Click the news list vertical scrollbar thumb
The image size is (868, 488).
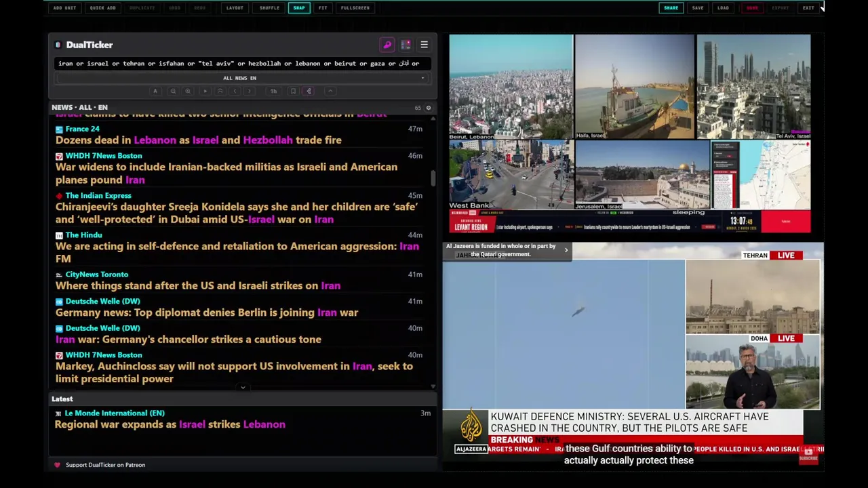coord(433,178)
